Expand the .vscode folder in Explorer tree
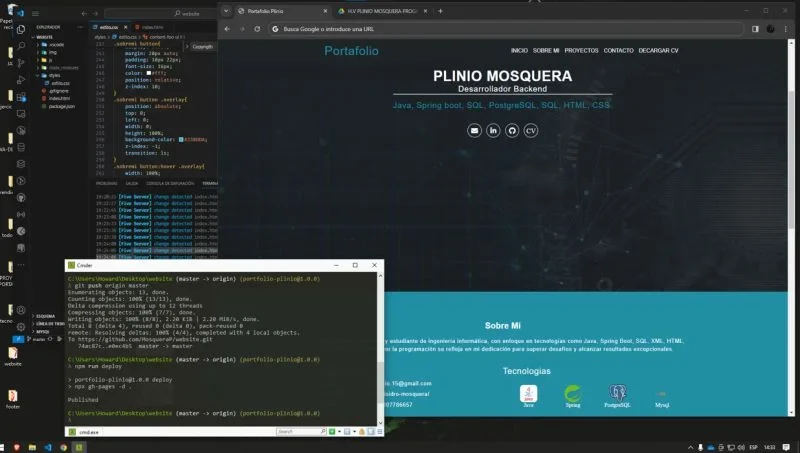 53,45
